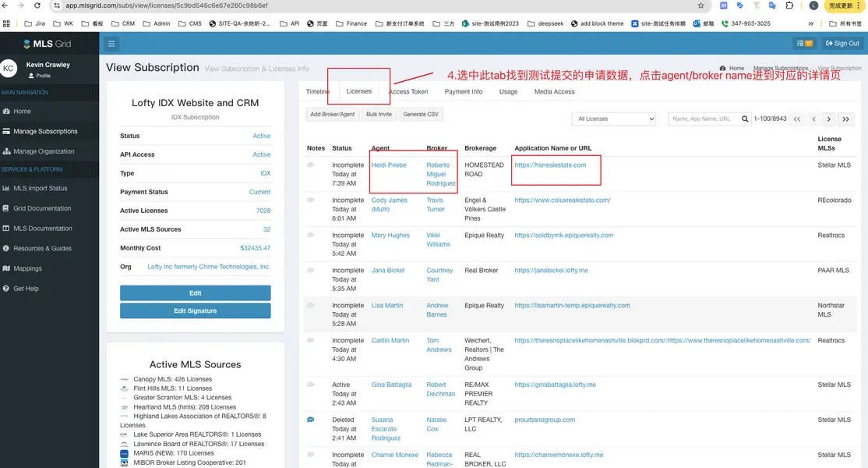868x468 pixels.
Task: Open the Chrome extensions puzzle icon
Action: 789,5
